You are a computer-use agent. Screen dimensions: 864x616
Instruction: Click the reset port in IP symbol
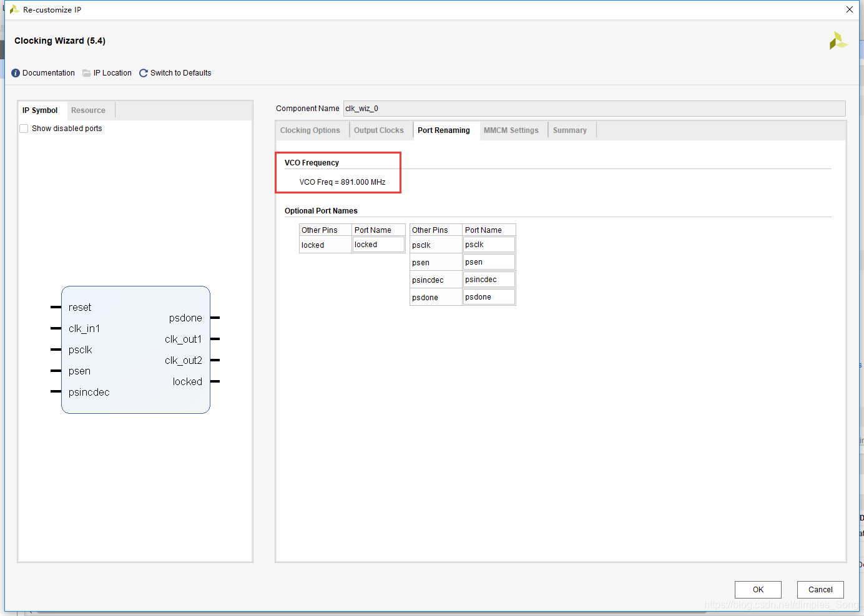80,308
